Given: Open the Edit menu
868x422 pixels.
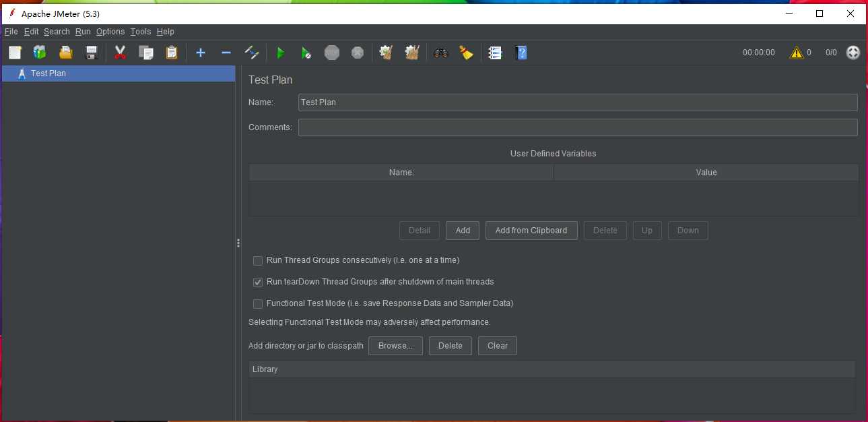Looking at the screenshot, I should 31,32.
